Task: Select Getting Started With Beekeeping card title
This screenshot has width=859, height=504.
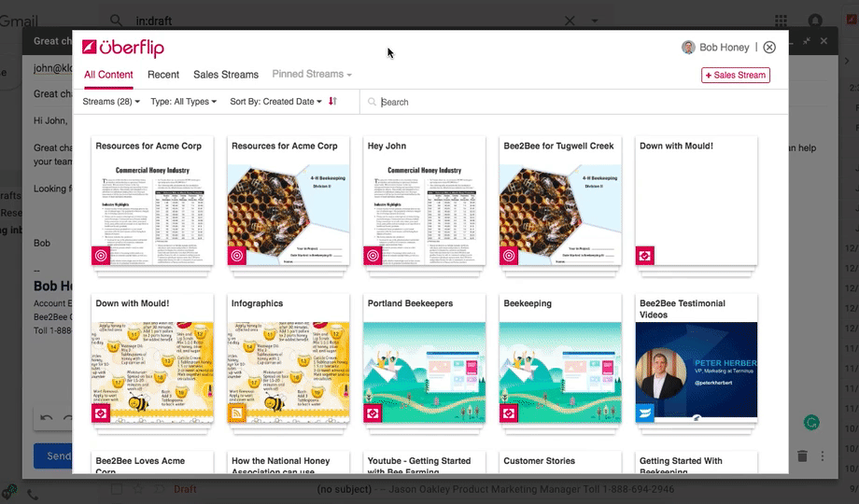Action: click(681, 467)
